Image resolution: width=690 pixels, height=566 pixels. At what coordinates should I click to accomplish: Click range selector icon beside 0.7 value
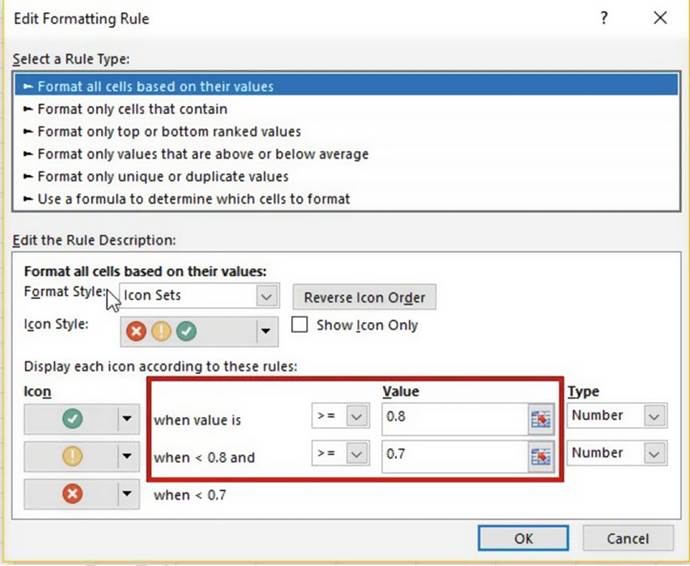tap(540, 456)
